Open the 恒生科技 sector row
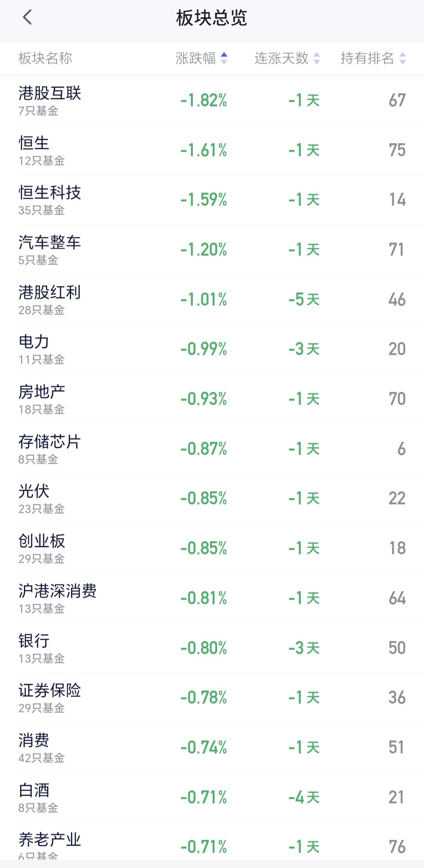This screenshot has width=424, height=868. pos(212,200)
